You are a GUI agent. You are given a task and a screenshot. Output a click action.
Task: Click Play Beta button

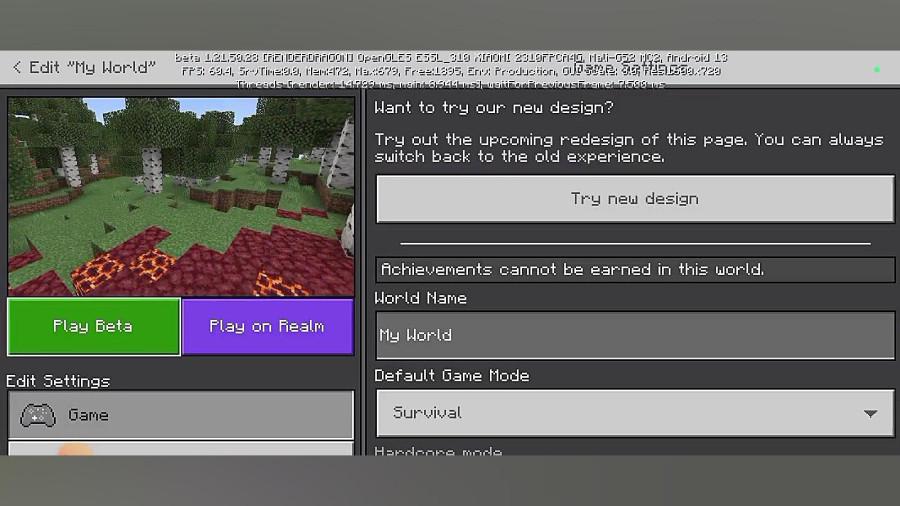(x=94, y=326)
